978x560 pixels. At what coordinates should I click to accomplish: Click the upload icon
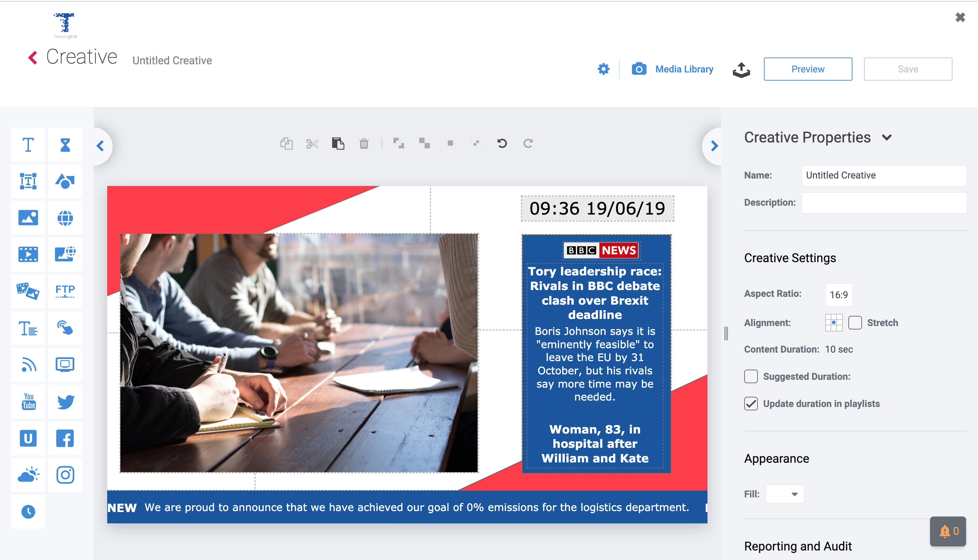pyautogui.click(x=741, y=70)
